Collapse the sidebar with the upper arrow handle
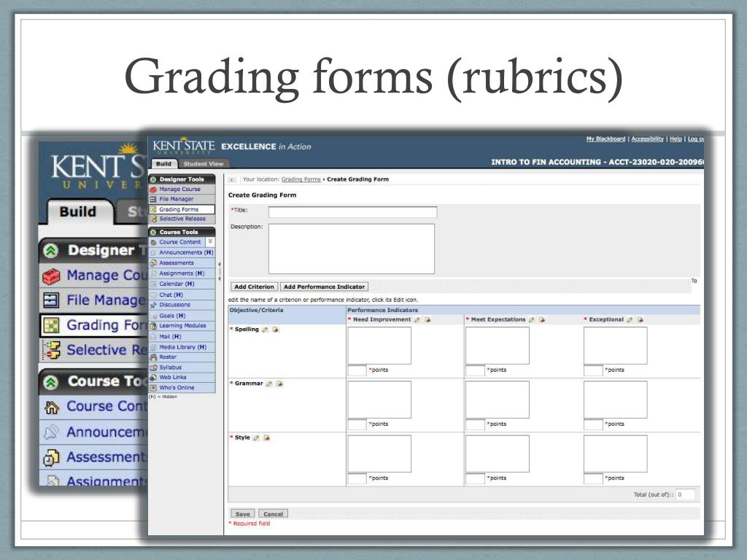The width and height of the screenshot is (747, 560). click(219, 264)
